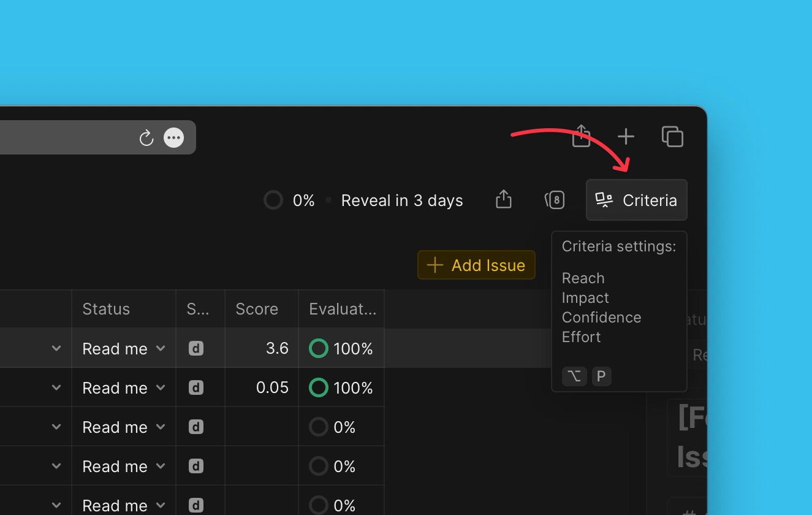
Task: Click the 0% evaluation circle on third row
Action: (318, 426)
